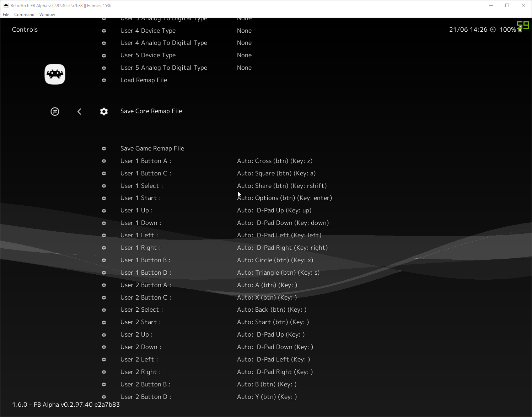Screen dimensions: 532x417
Task: Click value 'Auto: Circle (btn) (Key: x)'
Action: (x=275, y=260)
